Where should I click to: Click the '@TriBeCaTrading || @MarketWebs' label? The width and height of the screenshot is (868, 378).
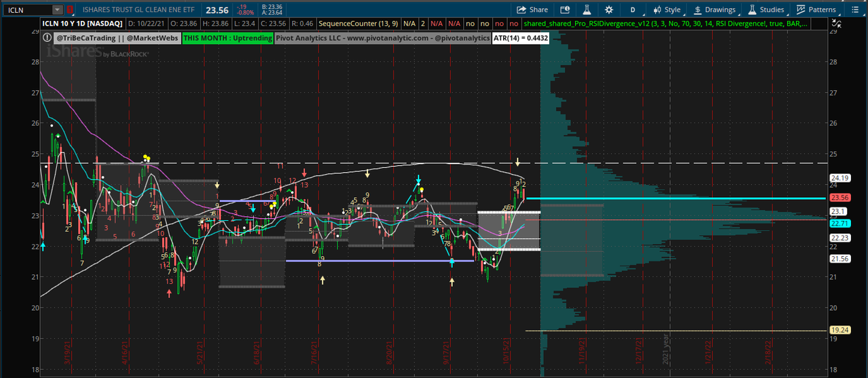tap(117, 39)
